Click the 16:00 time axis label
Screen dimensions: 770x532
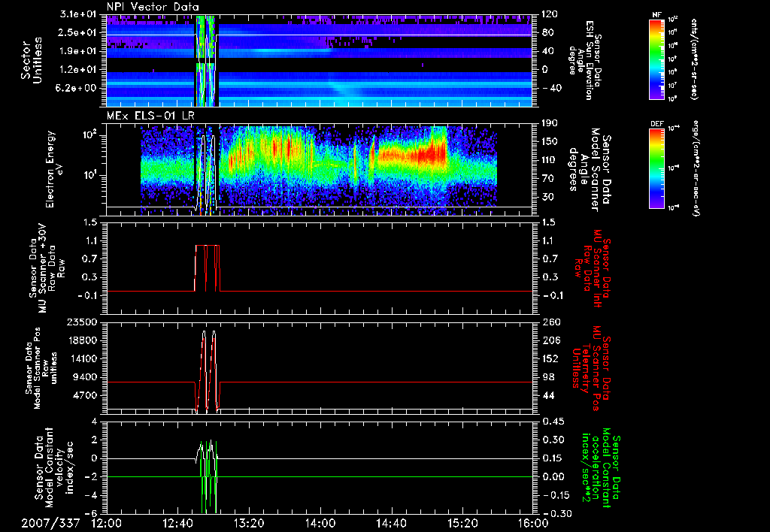pyautogui.click(x=533, y=523)
